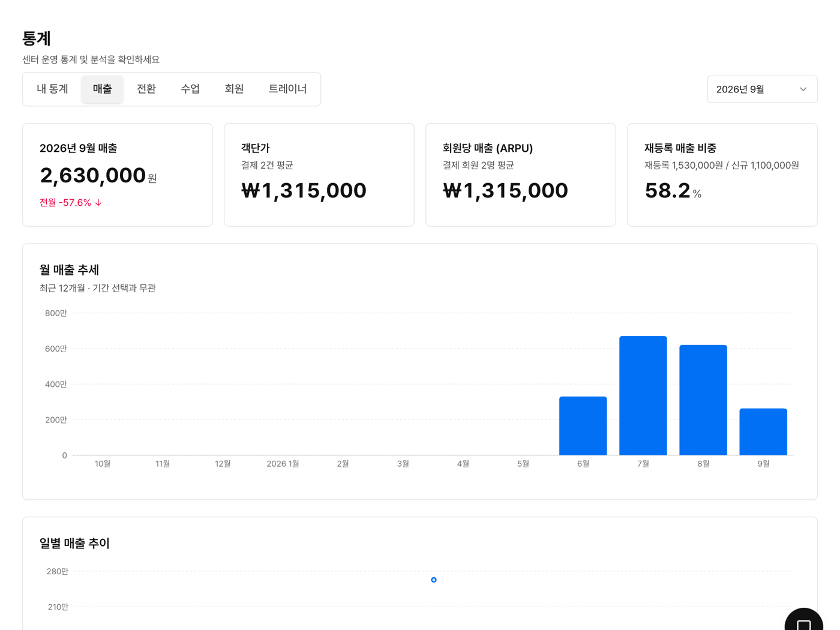Click the 전월 -57.6% change indicator

tap(71, 203)
